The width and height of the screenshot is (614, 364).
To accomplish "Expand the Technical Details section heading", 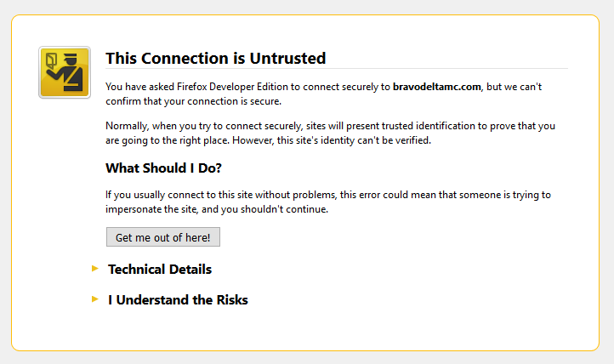I will (x=160, y=270).
